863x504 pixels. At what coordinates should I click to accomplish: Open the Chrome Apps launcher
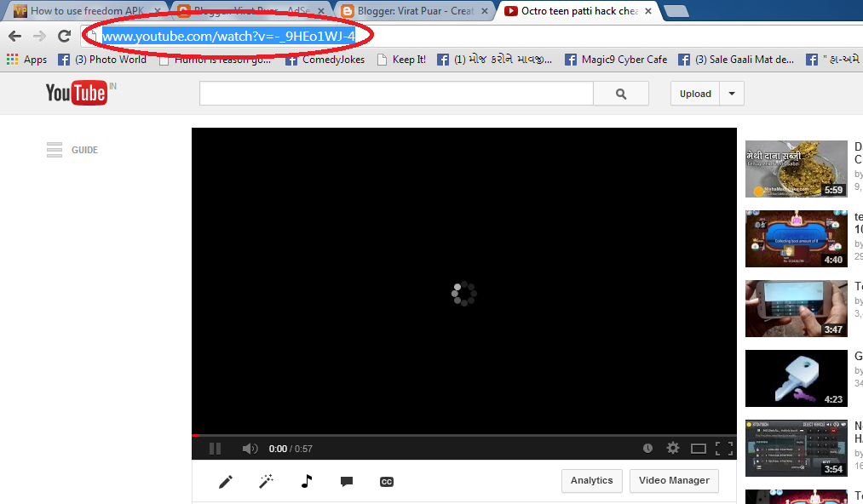[x=12, y=59]
